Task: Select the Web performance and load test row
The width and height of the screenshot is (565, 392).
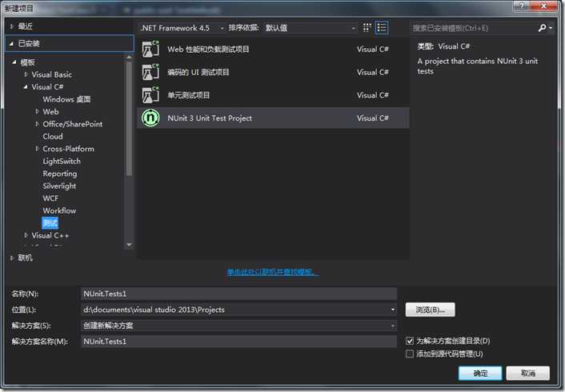Action: [x=273, y=49]
